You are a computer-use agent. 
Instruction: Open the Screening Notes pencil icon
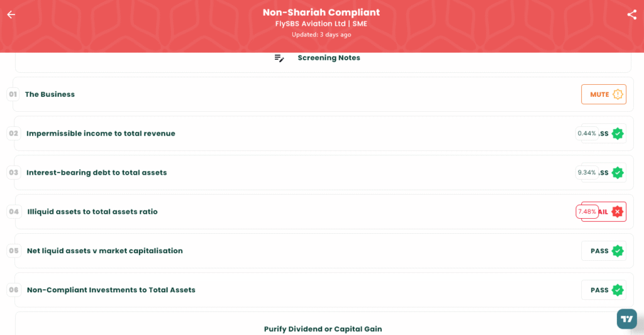tap(279, 58)
